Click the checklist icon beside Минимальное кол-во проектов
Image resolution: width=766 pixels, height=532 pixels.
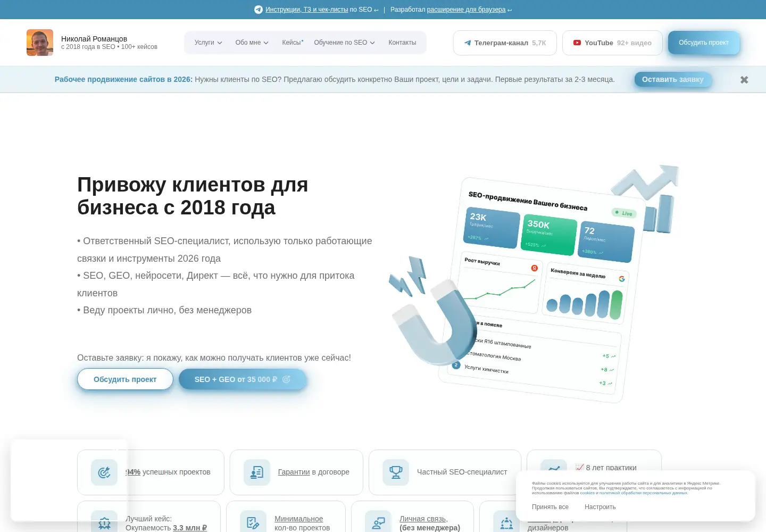click(x=253, y=522)
